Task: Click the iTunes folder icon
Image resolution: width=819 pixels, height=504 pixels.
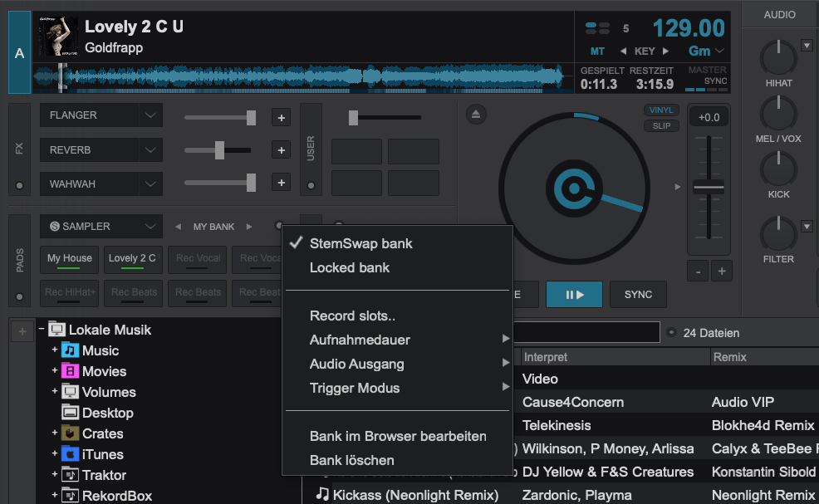Action: coord(71,454)
